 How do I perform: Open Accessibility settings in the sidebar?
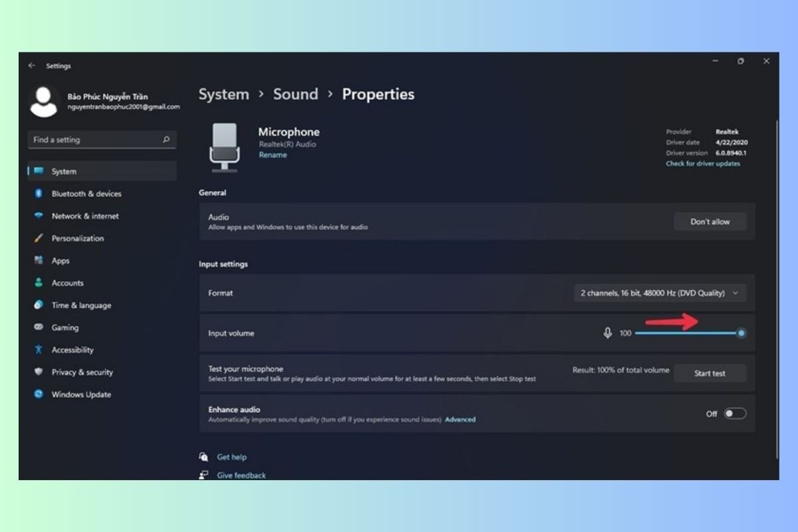tap(72, 350)
